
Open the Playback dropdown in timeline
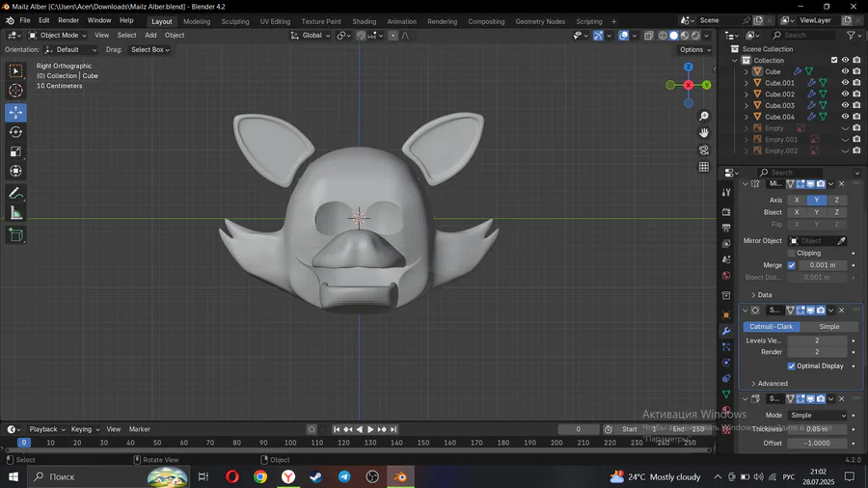pos(47,429)
